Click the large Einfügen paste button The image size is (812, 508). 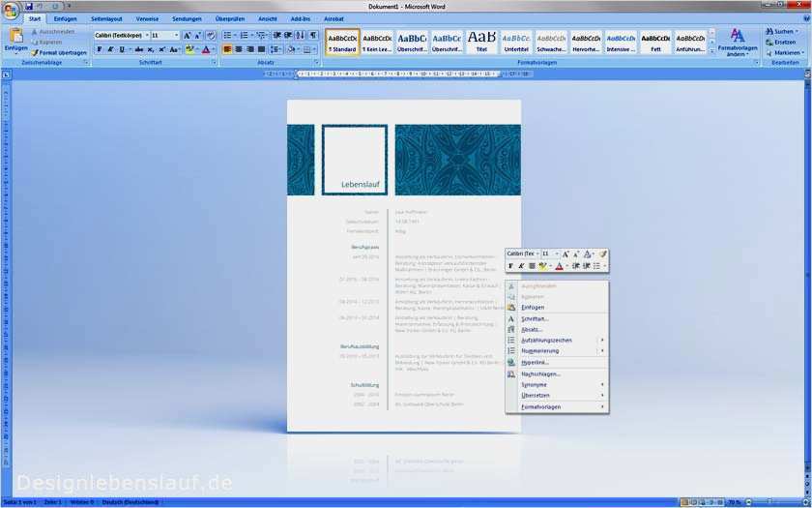(16, 41)
